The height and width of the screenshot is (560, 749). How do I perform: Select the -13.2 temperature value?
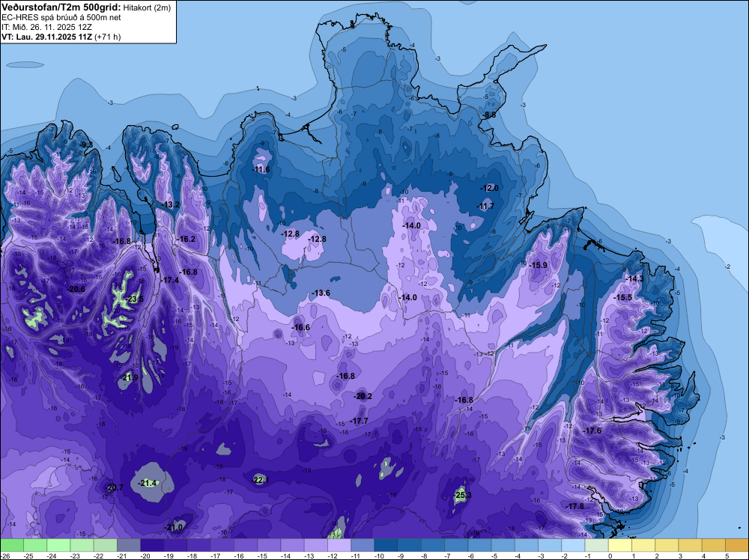(x=171, y=205)
